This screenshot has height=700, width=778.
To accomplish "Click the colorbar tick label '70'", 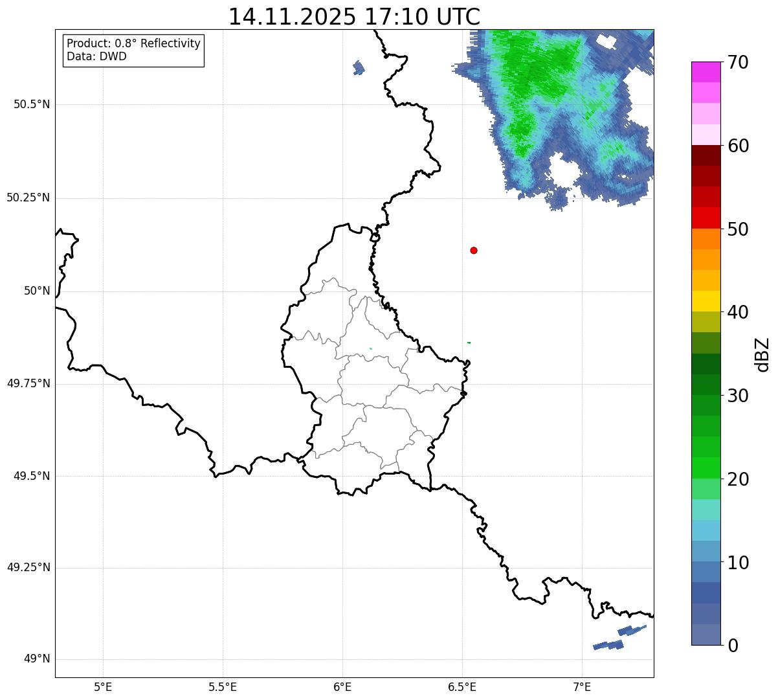I will pyautogui.click(x=738, y=63).
